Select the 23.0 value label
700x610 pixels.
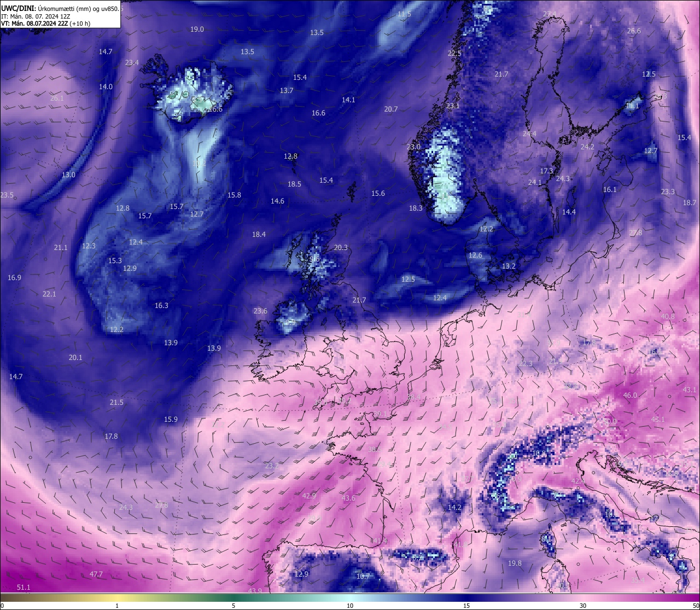[413, 147]
